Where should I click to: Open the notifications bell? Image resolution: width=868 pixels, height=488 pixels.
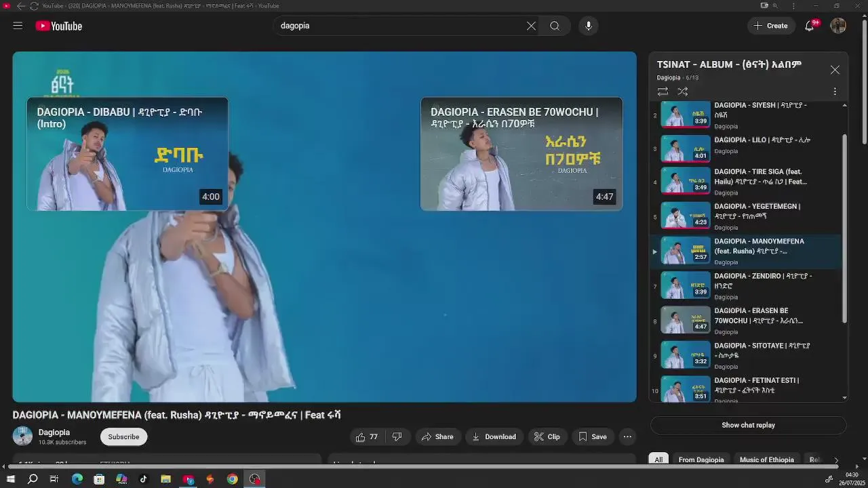[x=810, y=26]
